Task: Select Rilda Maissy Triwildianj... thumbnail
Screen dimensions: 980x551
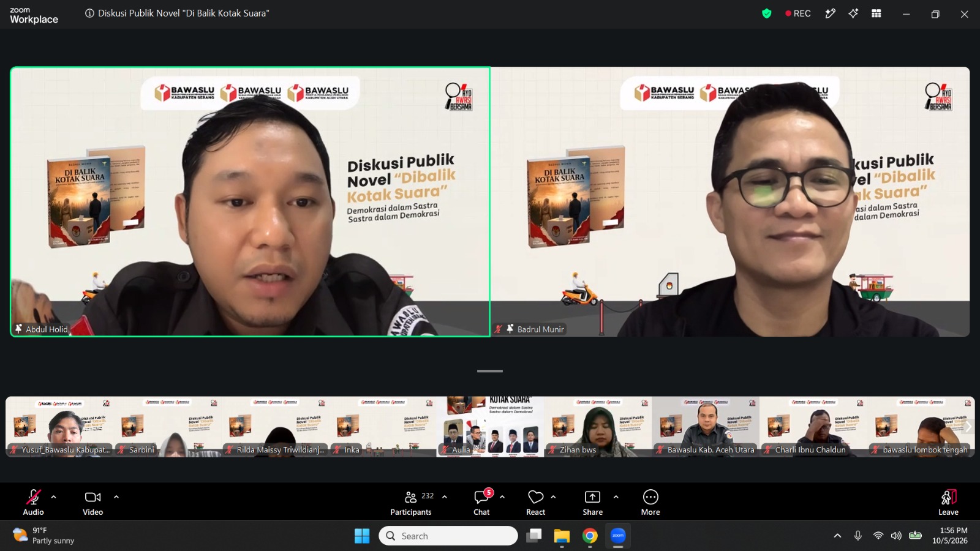Action: pos(275,427)
